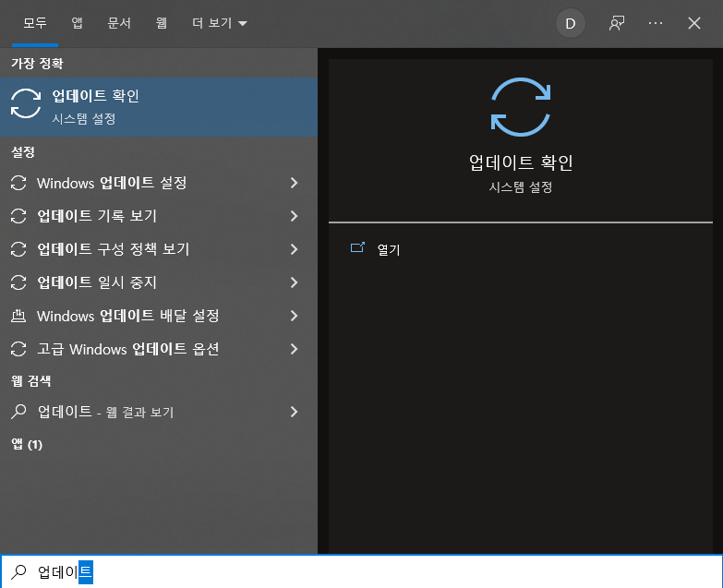Open 업데이트 일시 중지 result
The image size is (723, 588).
point(159,282)
